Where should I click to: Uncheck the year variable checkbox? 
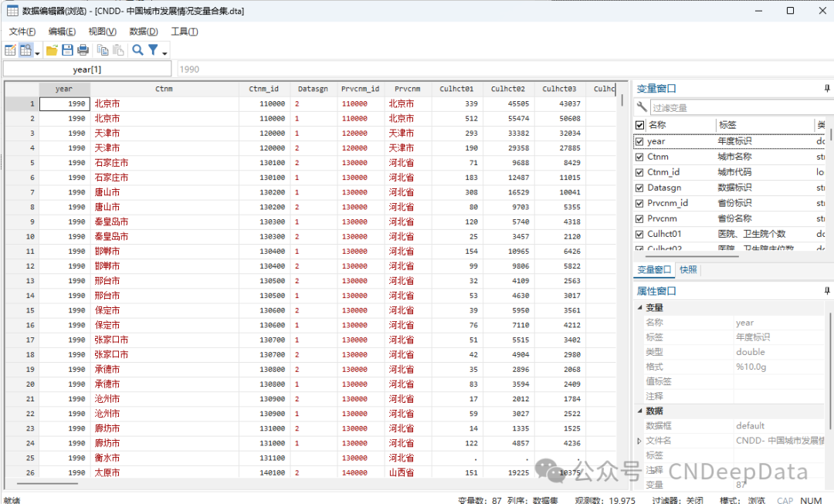point(639,141)
